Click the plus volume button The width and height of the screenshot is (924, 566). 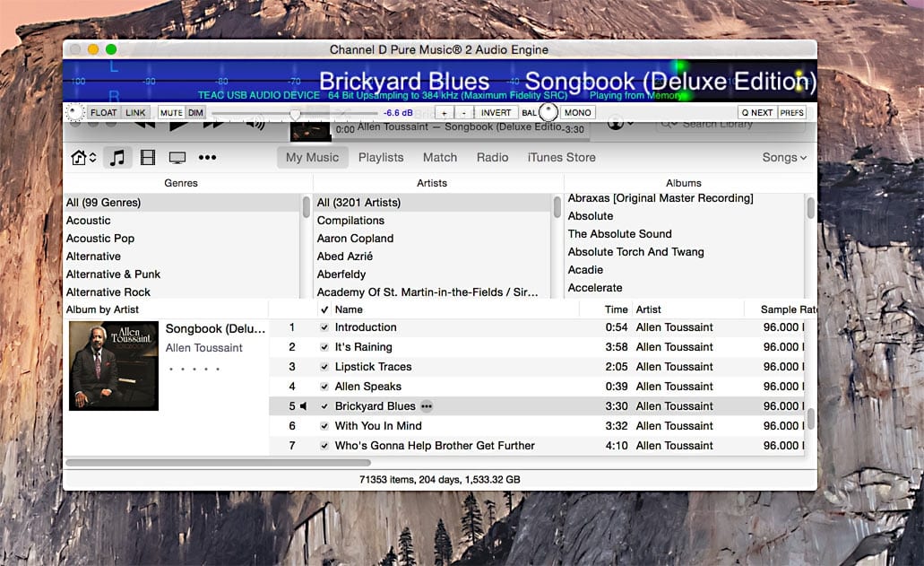pyautogui.click(x=445, y=113)
